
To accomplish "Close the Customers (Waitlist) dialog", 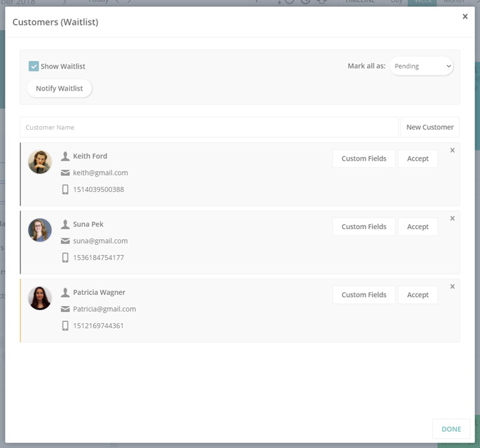I will pos(465,16).
